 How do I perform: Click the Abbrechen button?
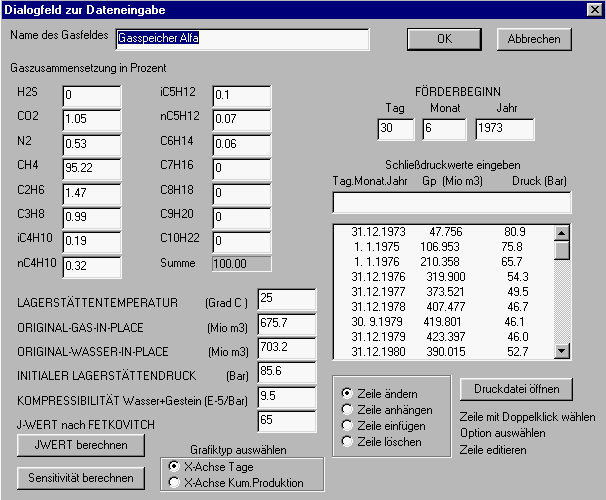534,39
